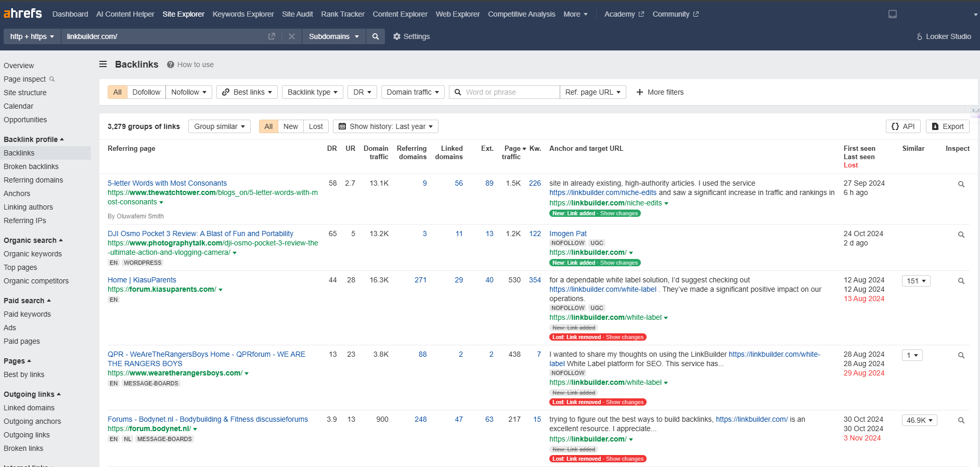This screenshot has height=467, width=980.
Task: Open Broken backlinks in sidebar
Action: tap(31, 166)
